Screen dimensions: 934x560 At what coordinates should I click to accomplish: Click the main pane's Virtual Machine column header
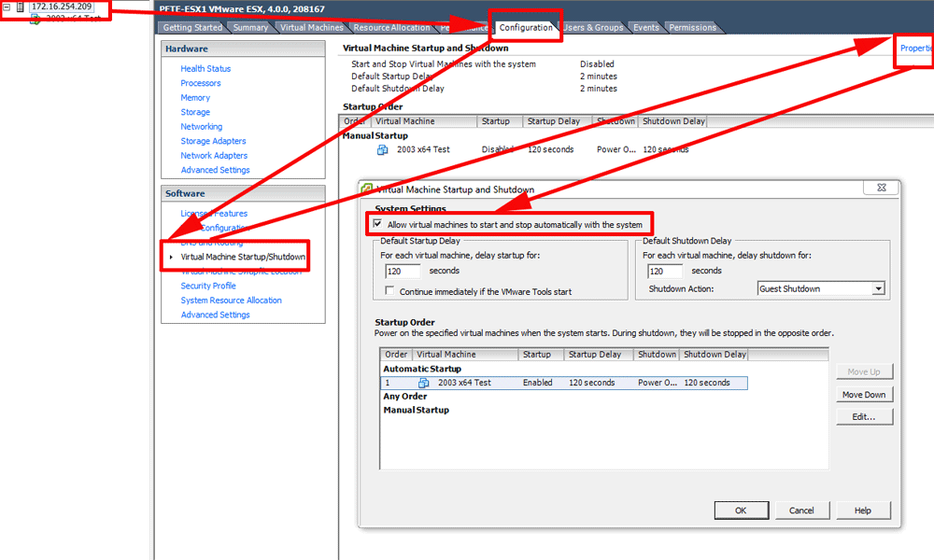click(x=423, y=121)
